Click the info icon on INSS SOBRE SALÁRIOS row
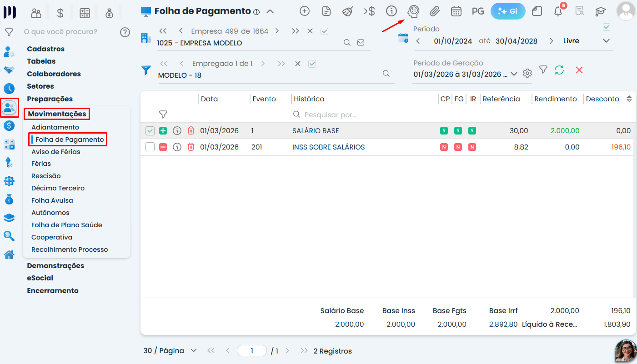 (x=177, y=147)
